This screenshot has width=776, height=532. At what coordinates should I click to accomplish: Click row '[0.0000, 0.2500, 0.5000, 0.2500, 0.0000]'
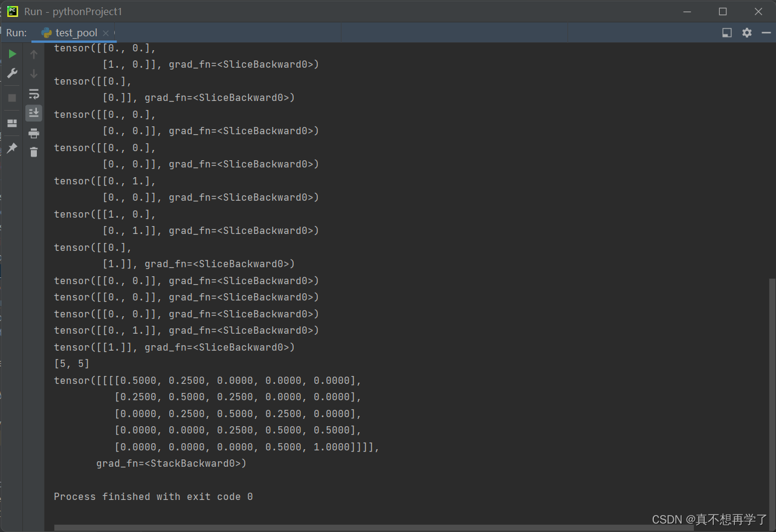click(x=238, y=414)
